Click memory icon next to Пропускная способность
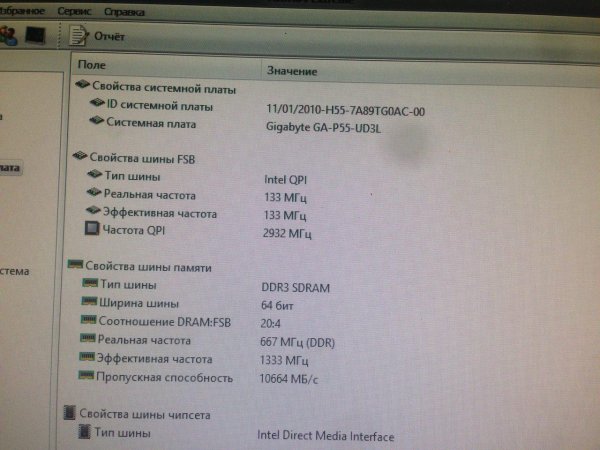Image resolution: width=600 pixels, height=450 pixels. click(x=86, y=377)
